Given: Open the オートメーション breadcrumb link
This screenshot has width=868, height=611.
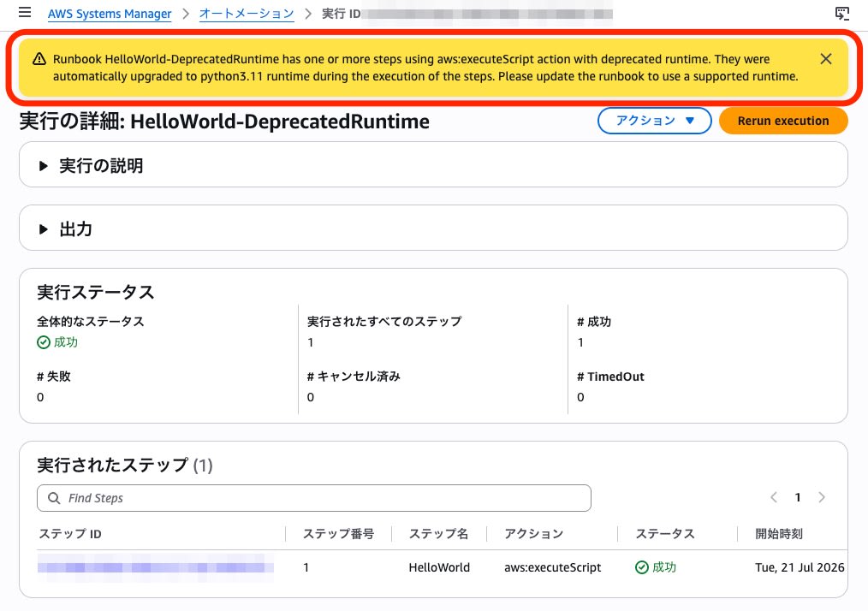Looking at the screenshot, I should point(247,14).
